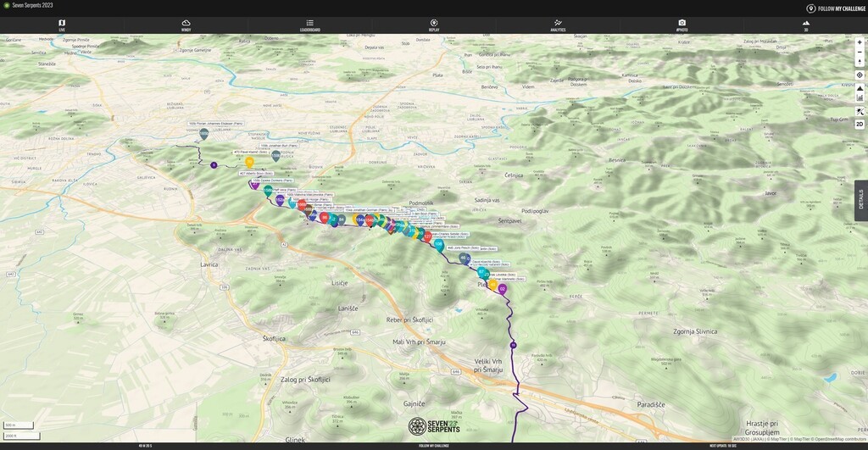Screen dimensions: 868x450
Task: Open the OpenStreetMap contributors attribution link
Action: point(840,439)
